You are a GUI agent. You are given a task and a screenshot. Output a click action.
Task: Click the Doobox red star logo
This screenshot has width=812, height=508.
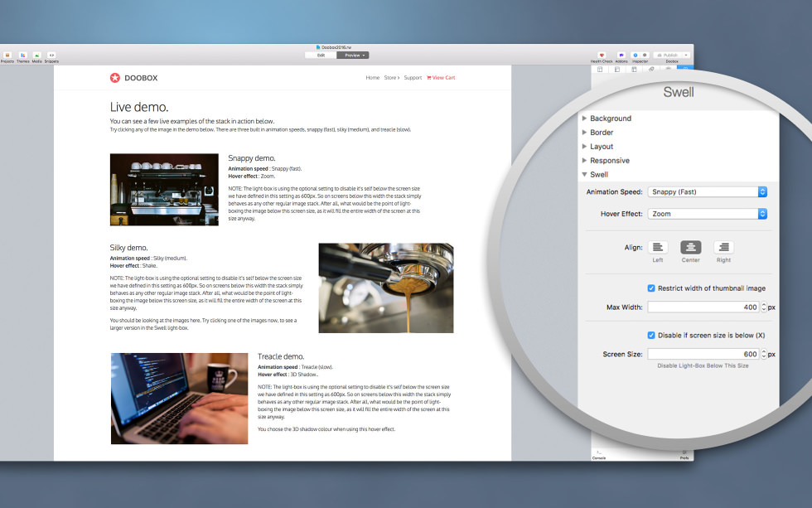115,78
